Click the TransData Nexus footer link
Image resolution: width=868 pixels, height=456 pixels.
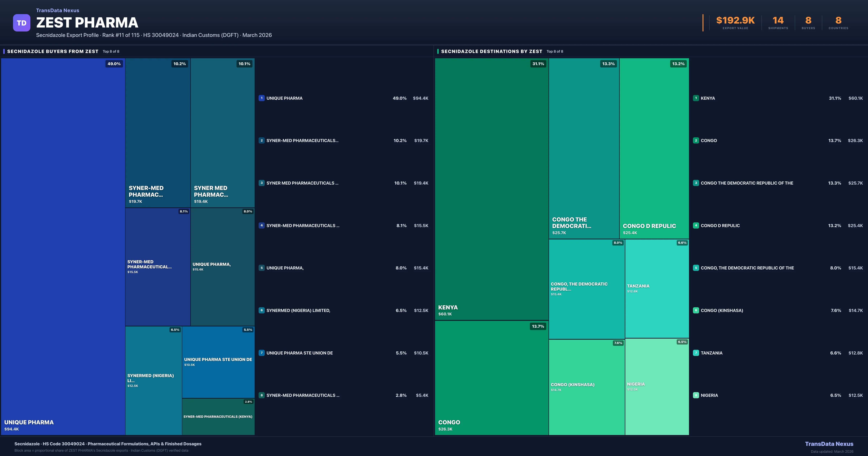tap(830, 444)
